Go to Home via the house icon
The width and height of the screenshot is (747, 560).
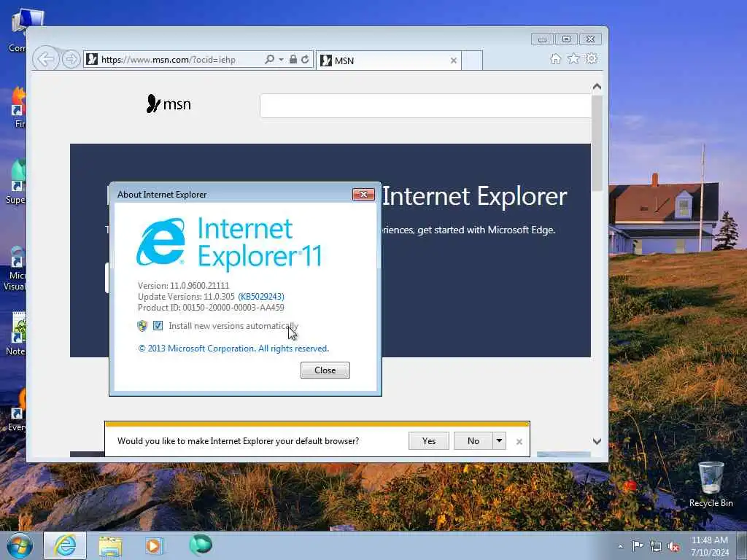coord(555,59)
